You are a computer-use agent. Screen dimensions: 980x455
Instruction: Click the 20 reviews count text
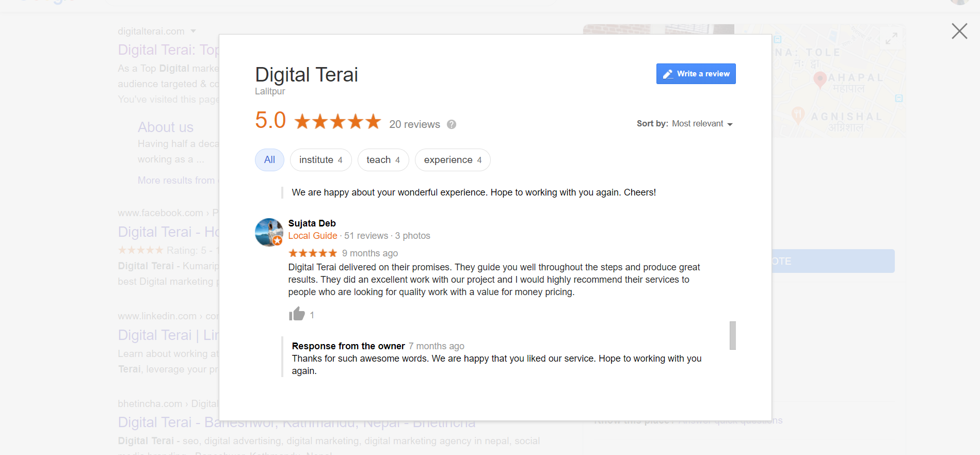coord(414,124)
